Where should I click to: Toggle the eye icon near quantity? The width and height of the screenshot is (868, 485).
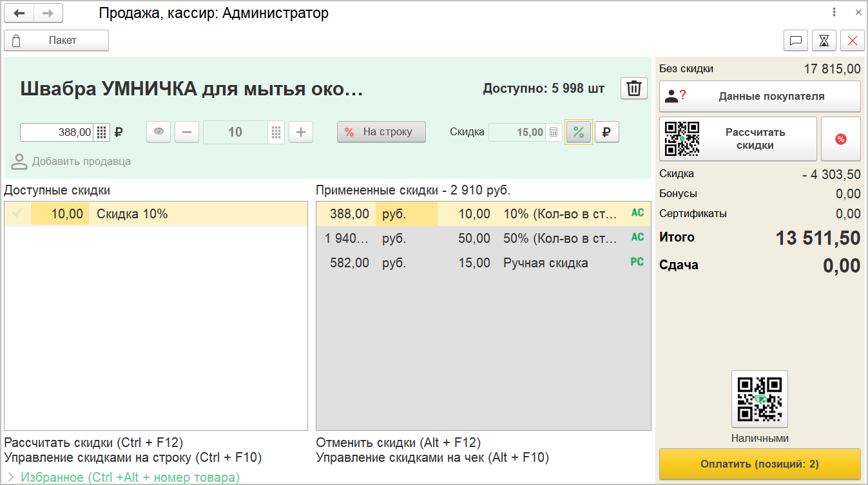coord(159,132)
